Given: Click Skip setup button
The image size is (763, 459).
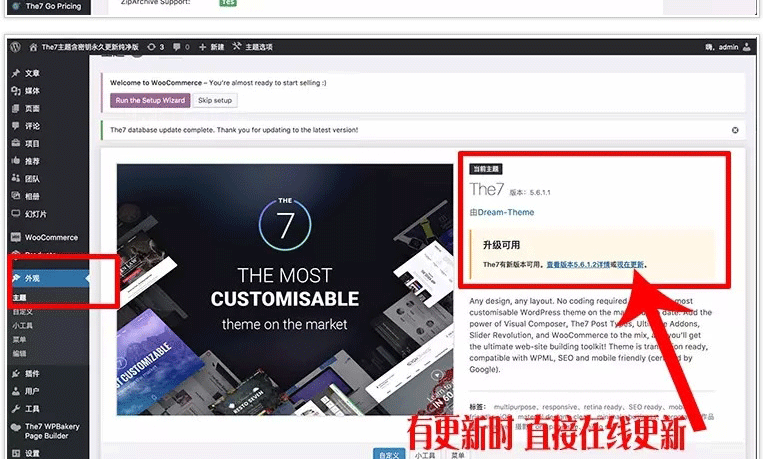Looking at the screenshot, I should click(215, 100).
